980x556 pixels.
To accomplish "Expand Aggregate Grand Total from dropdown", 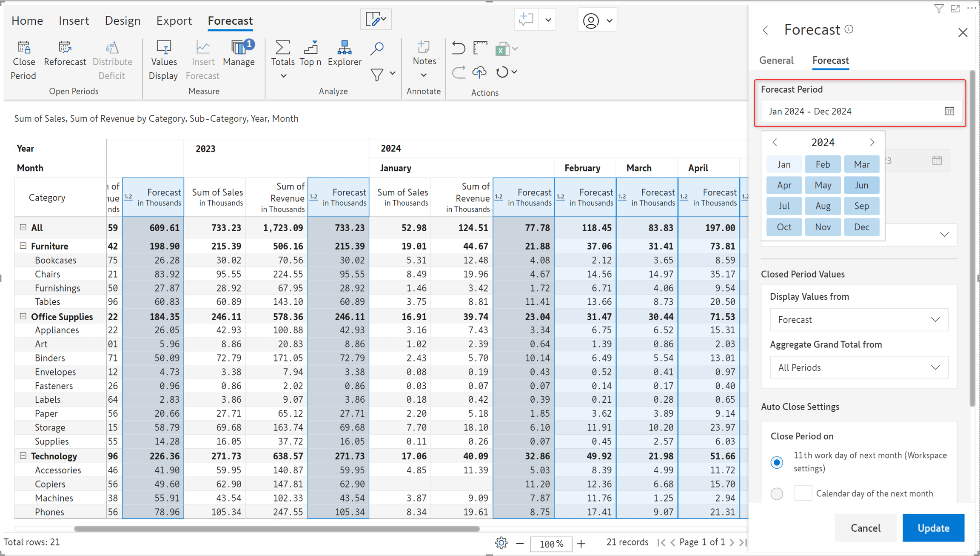I will 859,367.
